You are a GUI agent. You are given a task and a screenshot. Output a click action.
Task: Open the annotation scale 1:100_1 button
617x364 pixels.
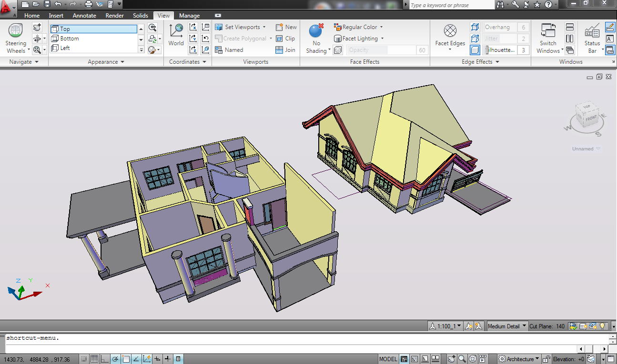[446, 326]
